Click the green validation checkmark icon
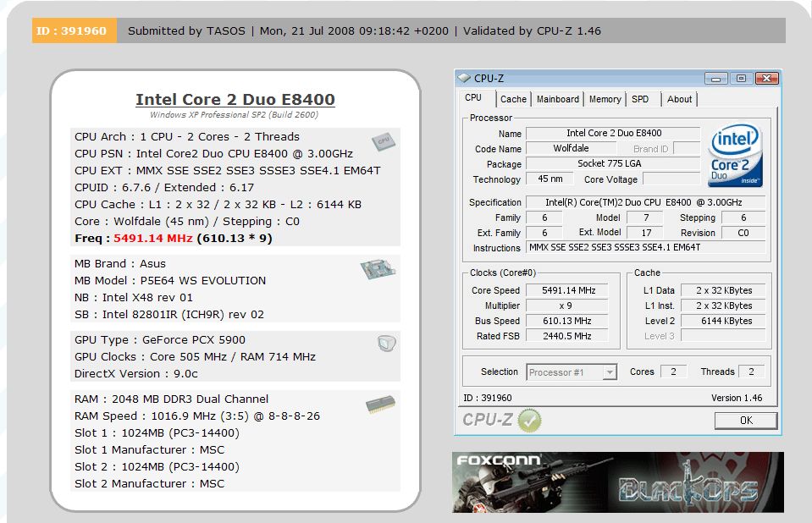The height and width of the screenshot is (523, 812). coord(529,421)
